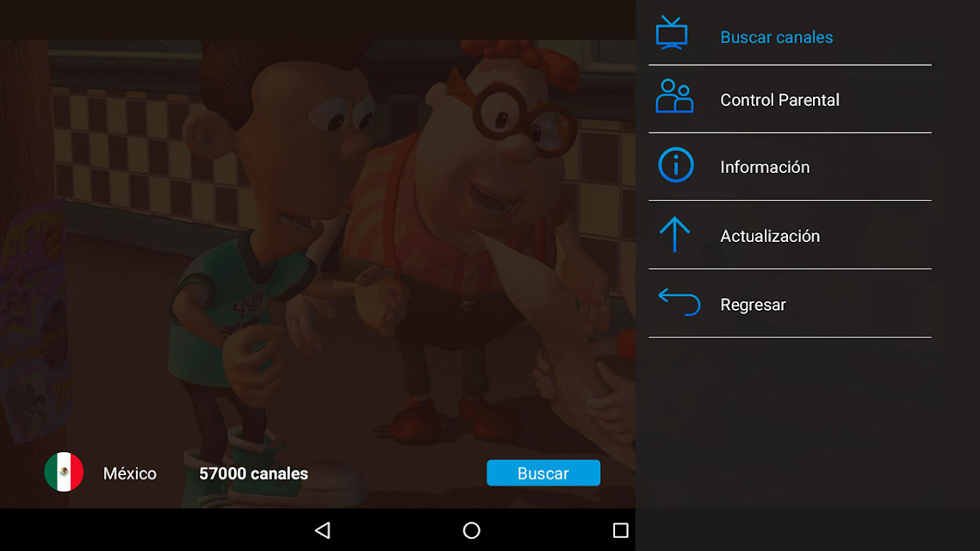Tap the Android back triangle button
Screen dimensions: 980x551
coord(322,530)
